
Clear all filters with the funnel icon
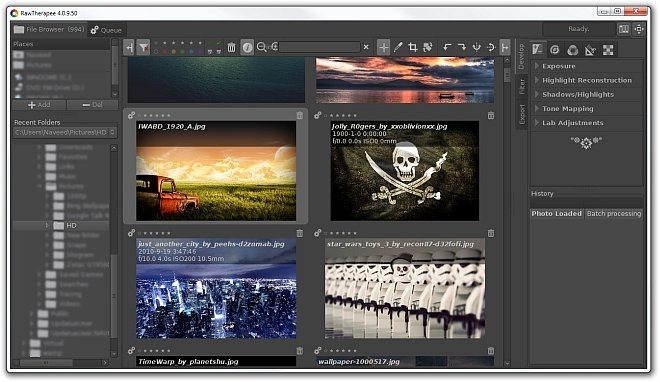[x=143, y=48]
